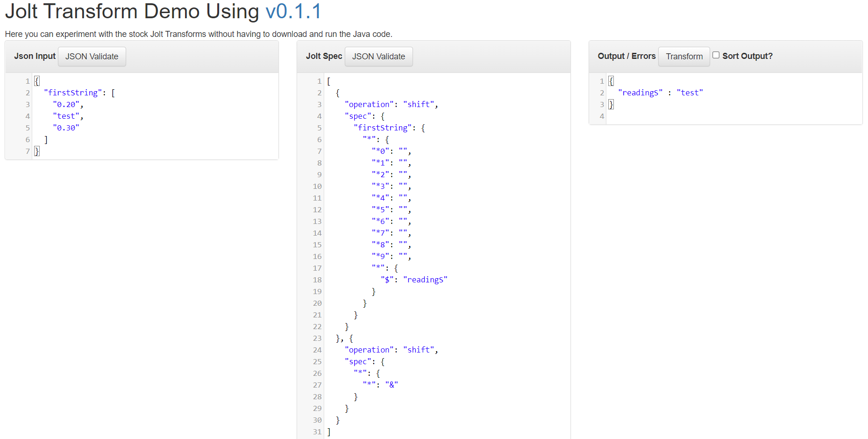
Task: Click the "test" value in Output panel
Action: (x=690, y=93)
